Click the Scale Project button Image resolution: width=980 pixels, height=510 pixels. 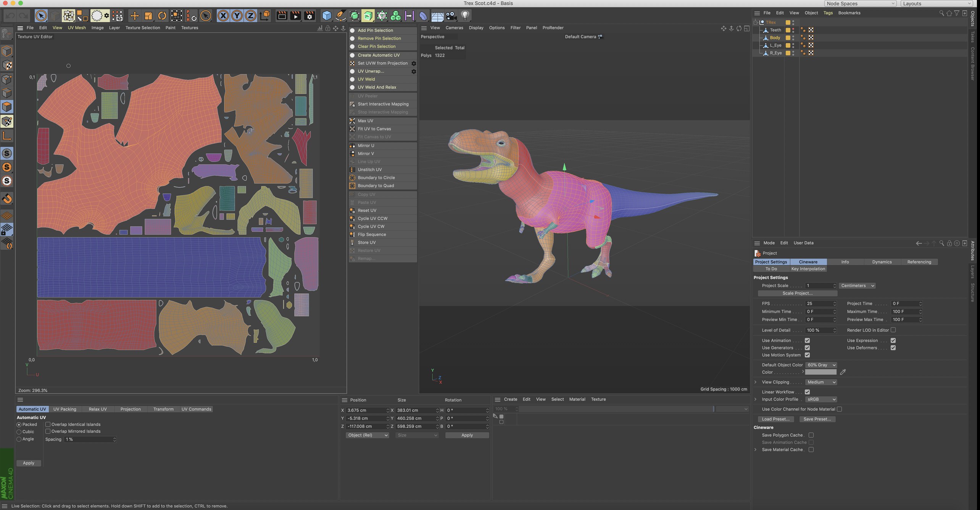tap(797, 293)
